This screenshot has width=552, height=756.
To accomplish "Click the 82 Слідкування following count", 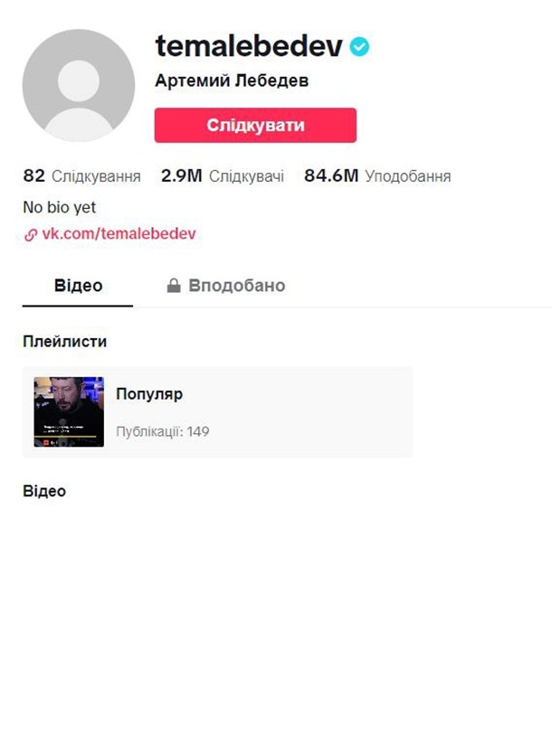I will (81, 176).
